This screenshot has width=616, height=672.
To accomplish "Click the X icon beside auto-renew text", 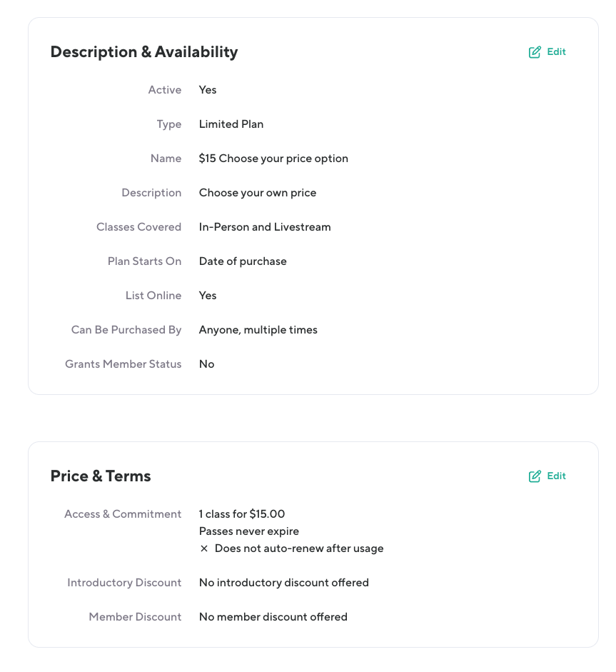I will point(204,549).
